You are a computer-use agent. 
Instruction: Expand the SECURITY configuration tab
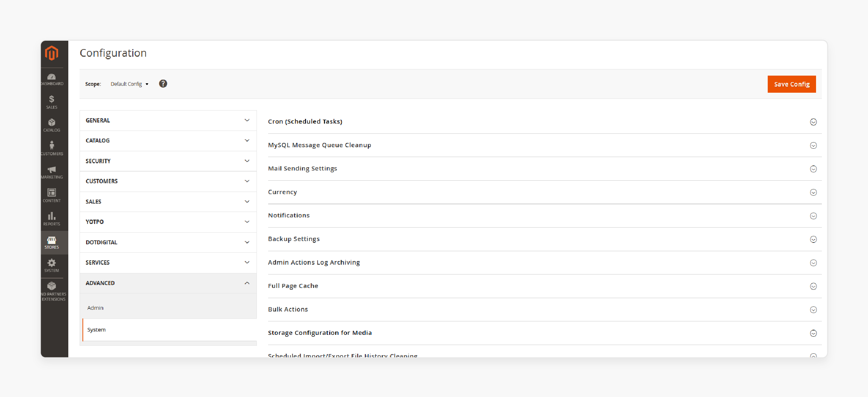pyautogui.click(x=168, y=161)
